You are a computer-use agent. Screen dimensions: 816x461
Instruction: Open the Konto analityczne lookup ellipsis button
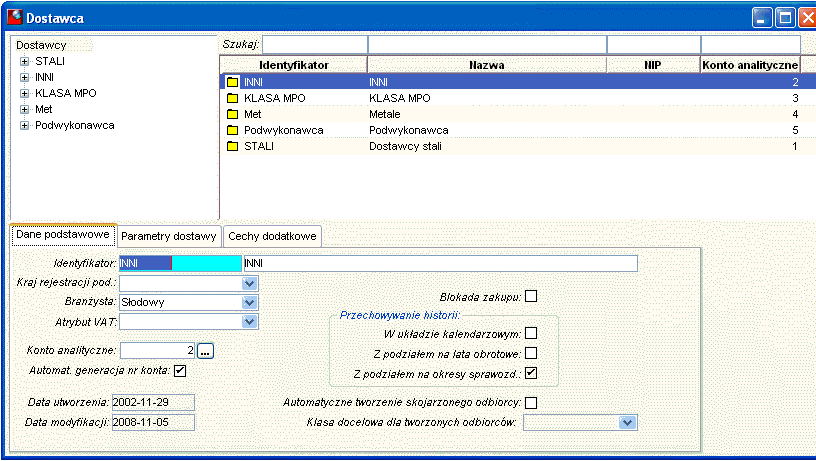point(206,351)
